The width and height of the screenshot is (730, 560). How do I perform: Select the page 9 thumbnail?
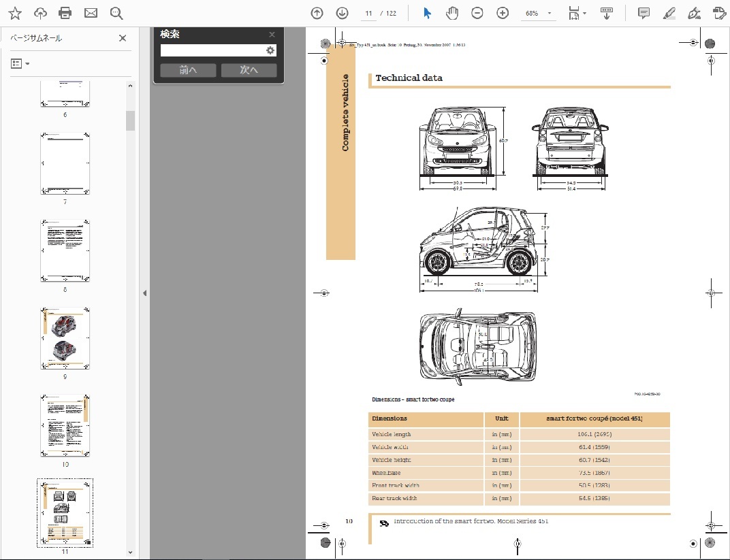(65, 338)
